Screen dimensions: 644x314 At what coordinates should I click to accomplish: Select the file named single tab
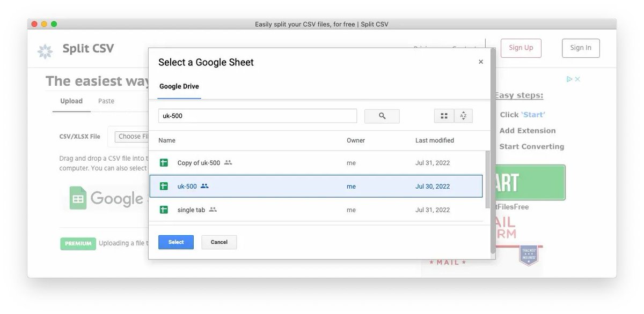[317, 210]
